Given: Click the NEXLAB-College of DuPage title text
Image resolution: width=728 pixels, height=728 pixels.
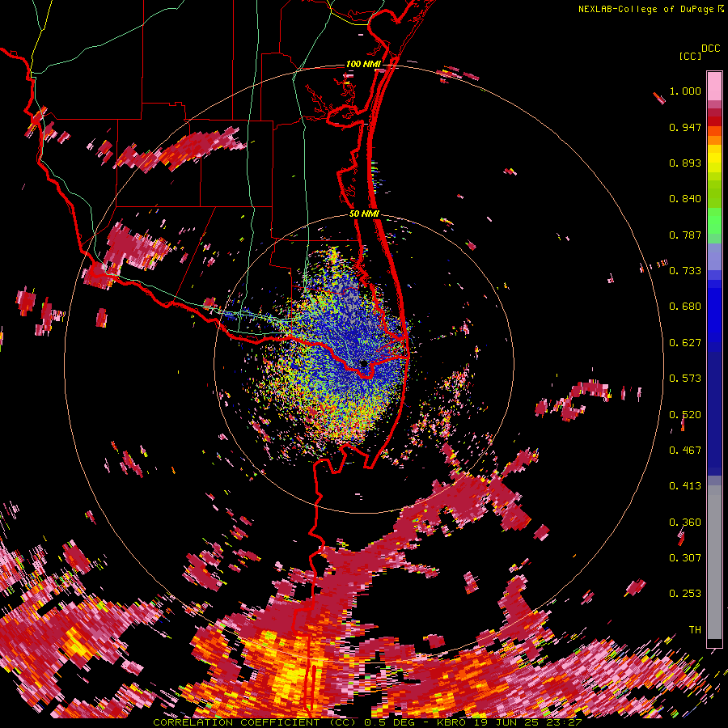Looking at the screenshot, I should coord(645,9).
